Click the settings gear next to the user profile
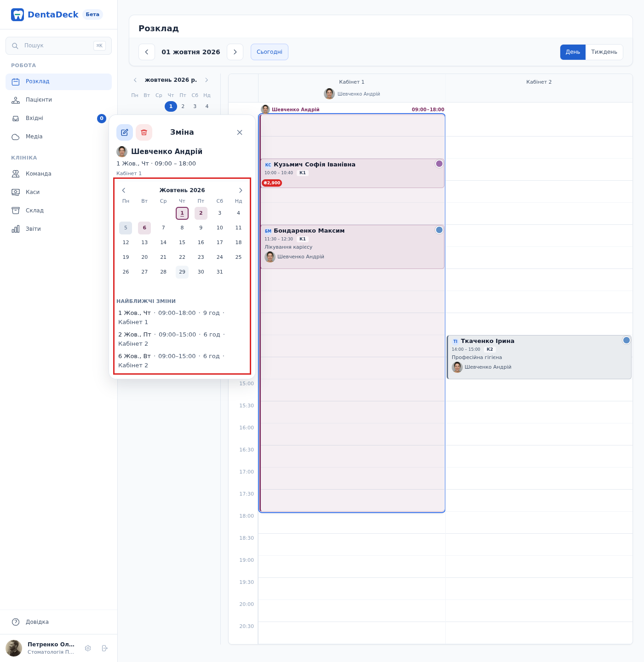The height and width of the screenshot is (662, 644). point(88,648)
